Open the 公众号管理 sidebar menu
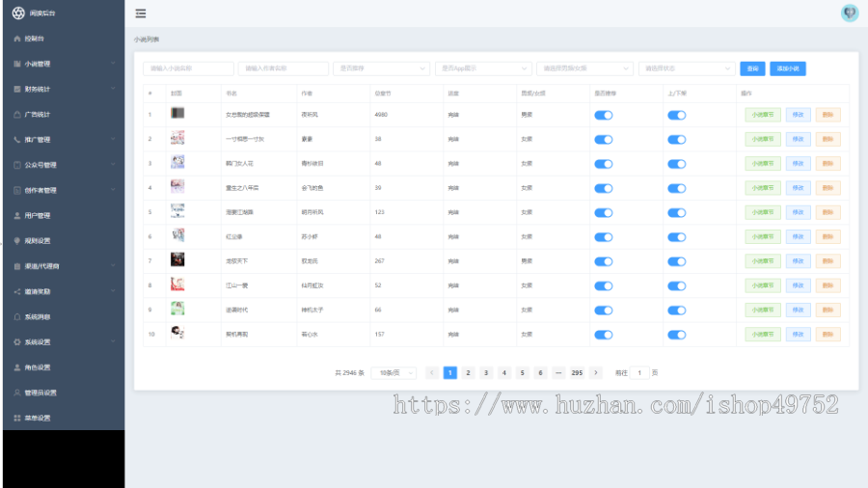The image size is (868, 488). [64, 165]
